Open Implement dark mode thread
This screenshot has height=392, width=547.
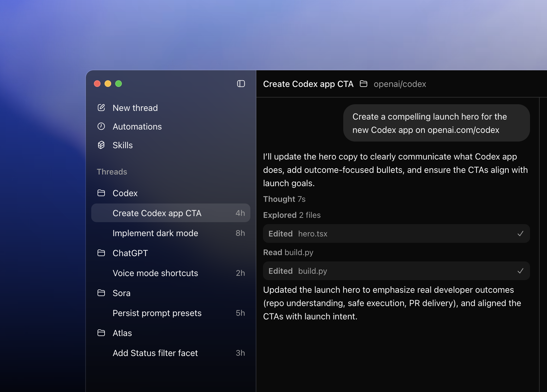click(x=171, y=233)
